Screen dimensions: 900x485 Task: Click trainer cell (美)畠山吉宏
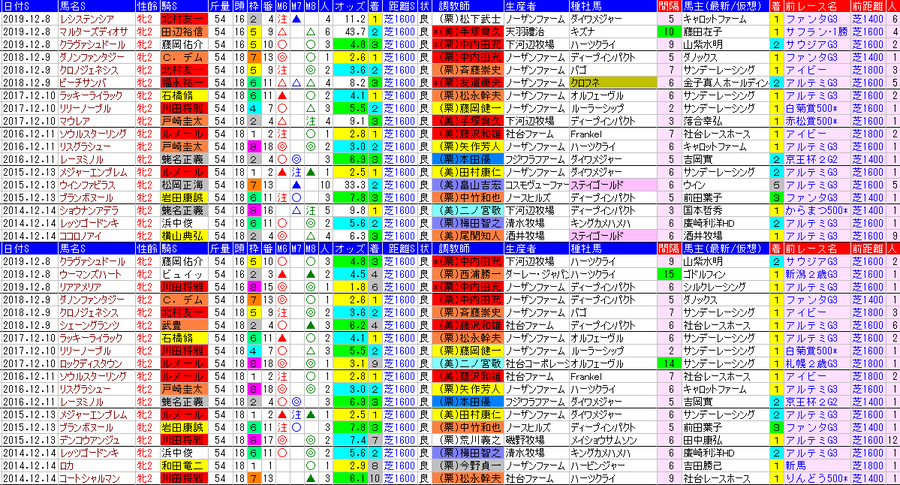tap(467, 185)
